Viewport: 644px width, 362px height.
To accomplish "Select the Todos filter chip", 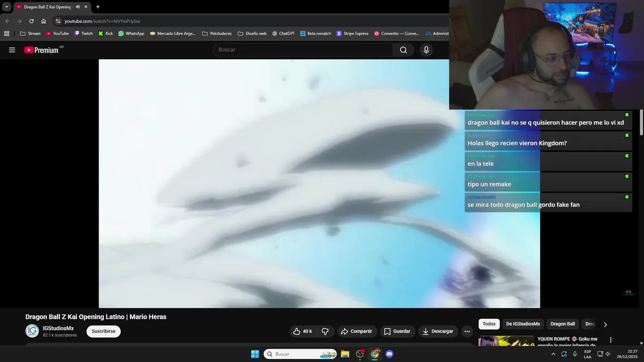I will pos(489,324).
